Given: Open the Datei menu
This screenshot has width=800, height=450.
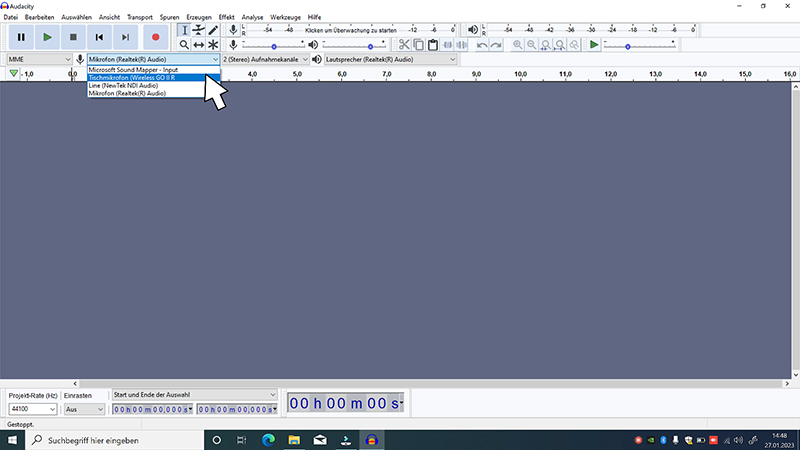Looking at the screenshot, I should (10, 17).
